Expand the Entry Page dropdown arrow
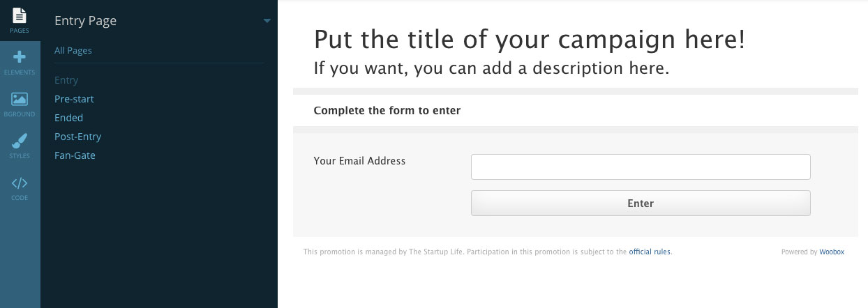 [x=267, y=21]
